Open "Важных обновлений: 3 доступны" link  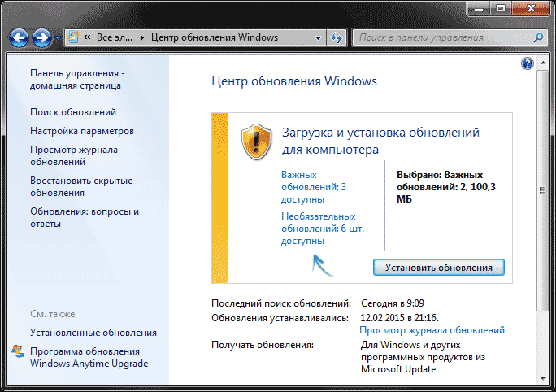314,187
